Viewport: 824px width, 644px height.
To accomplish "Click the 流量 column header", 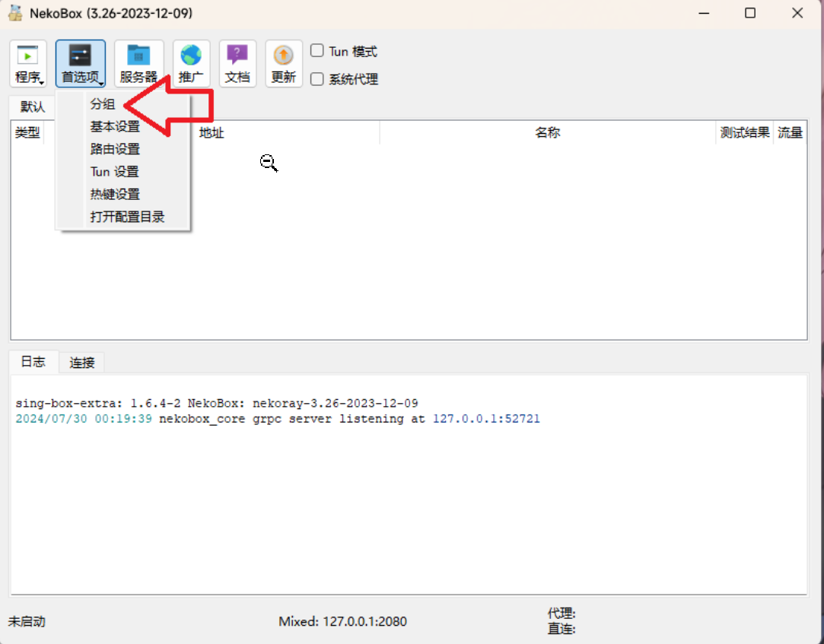I will (790, 132).
